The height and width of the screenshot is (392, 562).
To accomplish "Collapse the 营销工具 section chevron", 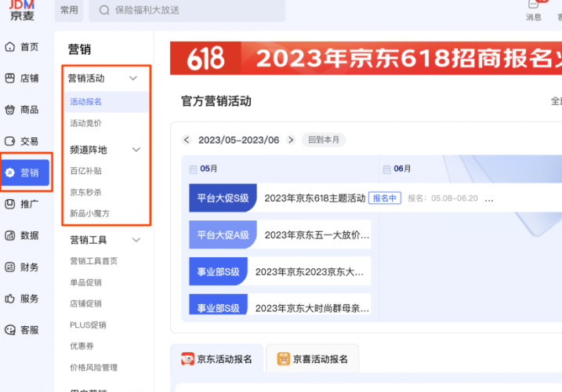I will [x=136, y=240].
